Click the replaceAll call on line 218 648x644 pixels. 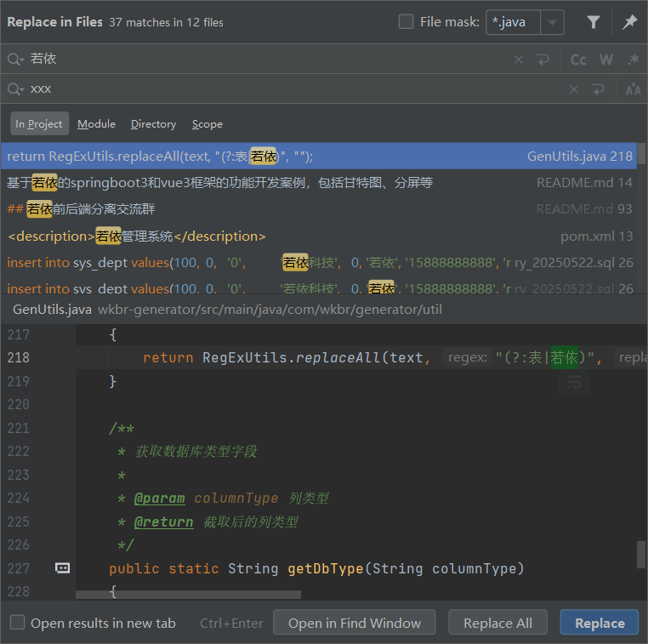click(x=338, y=357)
